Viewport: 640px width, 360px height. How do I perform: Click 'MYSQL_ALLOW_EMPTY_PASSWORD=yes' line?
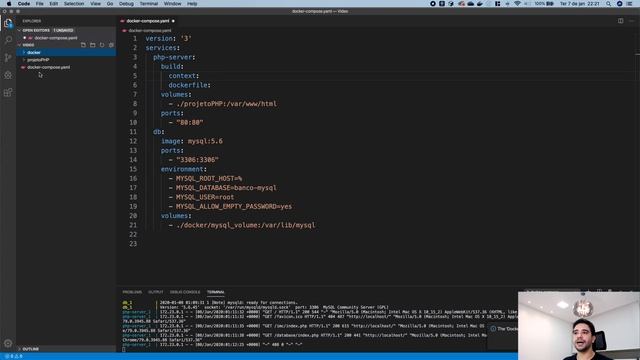pos(234,207)
